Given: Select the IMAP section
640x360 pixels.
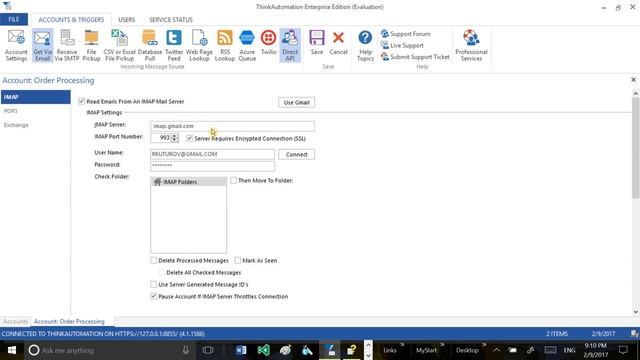Looking at the screenshot, I should 36,97.
